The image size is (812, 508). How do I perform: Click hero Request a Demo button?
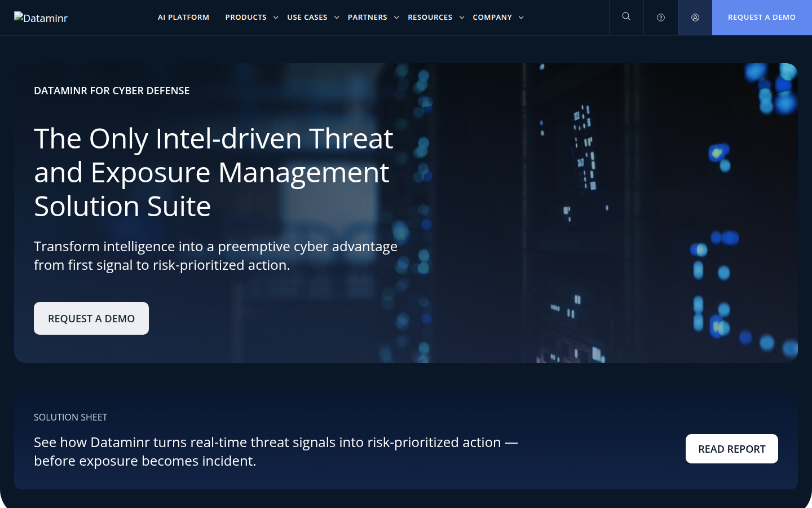91,318
